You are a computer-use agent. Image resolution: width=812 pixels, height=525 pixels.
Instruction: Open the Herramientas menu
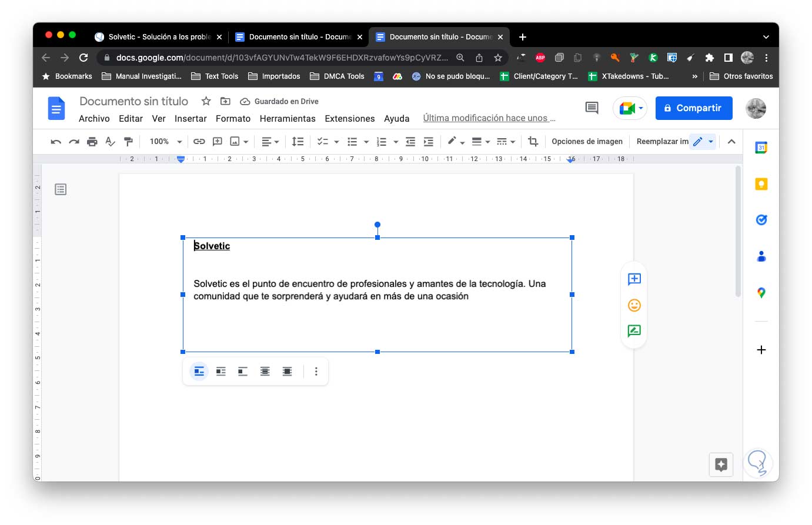tap(288, 118)
